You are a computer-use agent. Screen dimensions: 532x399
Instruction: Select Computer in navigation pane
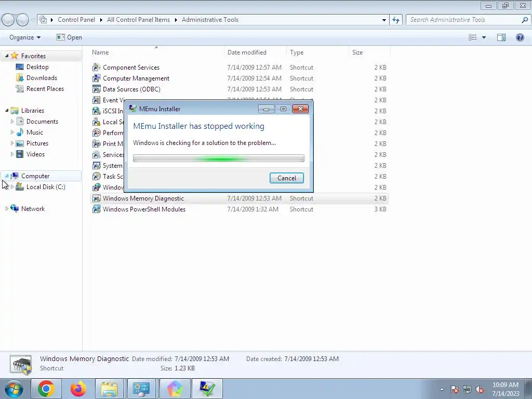(x=35, y=176)
